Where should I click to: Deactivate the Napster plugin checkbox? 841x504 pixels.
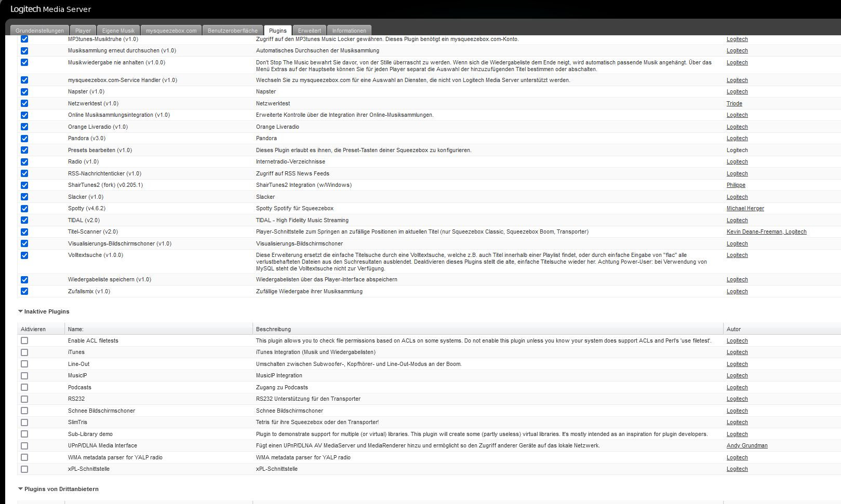click(x=24, y=92)
